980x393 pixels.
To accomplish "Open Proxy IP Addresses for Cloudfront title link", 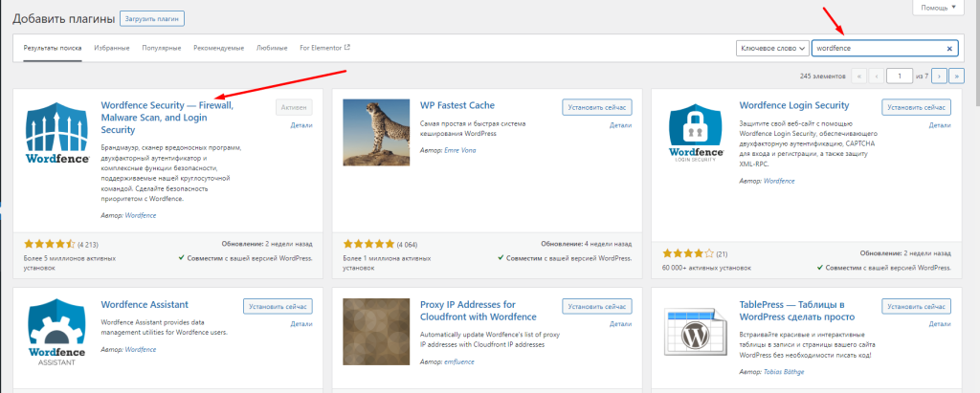I will pos(479,311).
